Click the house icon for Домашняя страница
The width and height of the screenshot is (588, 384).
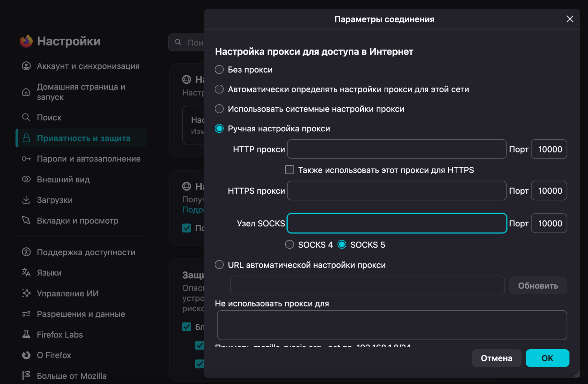[26, 92]
